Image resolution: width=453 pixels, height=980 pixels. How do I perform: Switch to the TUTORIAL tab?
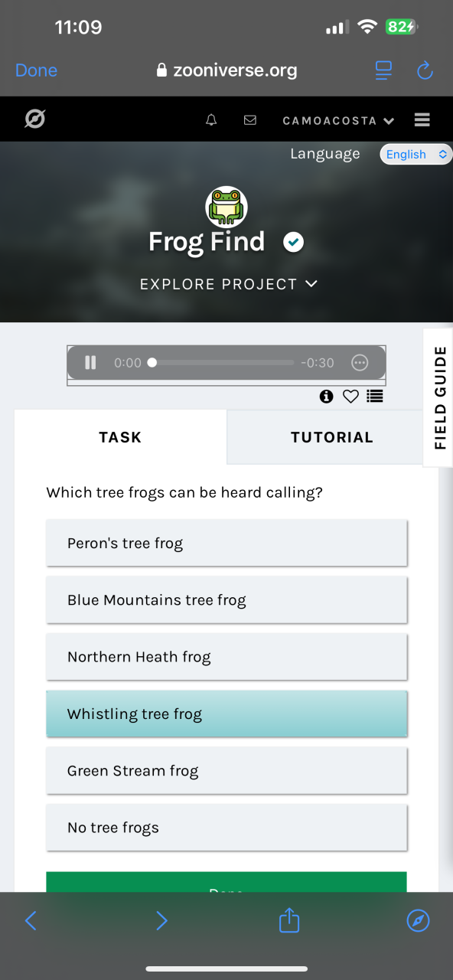pos(332,437)
